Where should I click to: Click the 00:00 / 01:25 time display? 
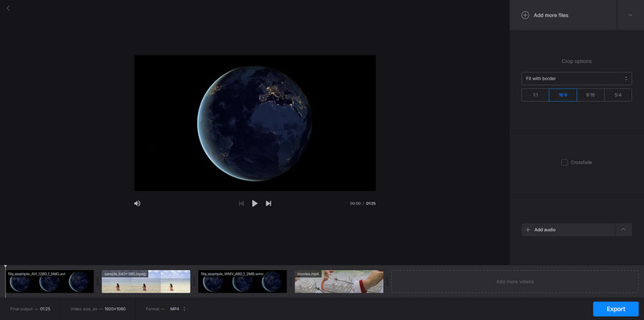pyautogui.click(x=363, y=204)
